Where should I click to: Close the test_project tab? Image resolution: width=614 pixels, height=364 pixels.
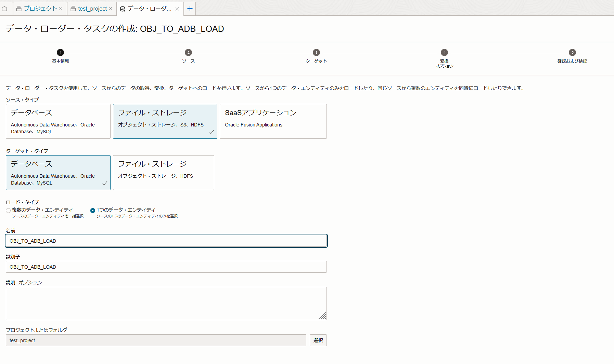point(110,9)
